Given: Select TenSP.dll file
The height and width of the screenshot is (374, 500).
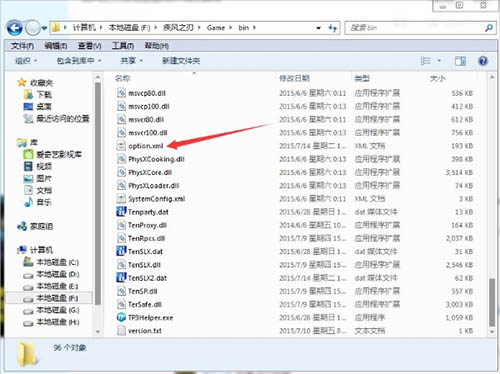Looking at the screenshot, I should pyautogui.click(x=143, y=291).
